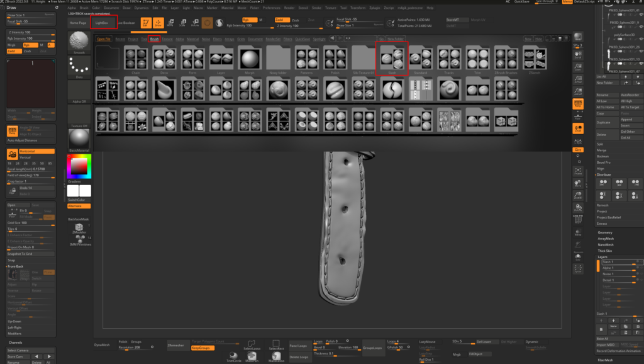644x364 pixels.
Task: Switch to LightBox Brush tab
Action: coord(154,39)
